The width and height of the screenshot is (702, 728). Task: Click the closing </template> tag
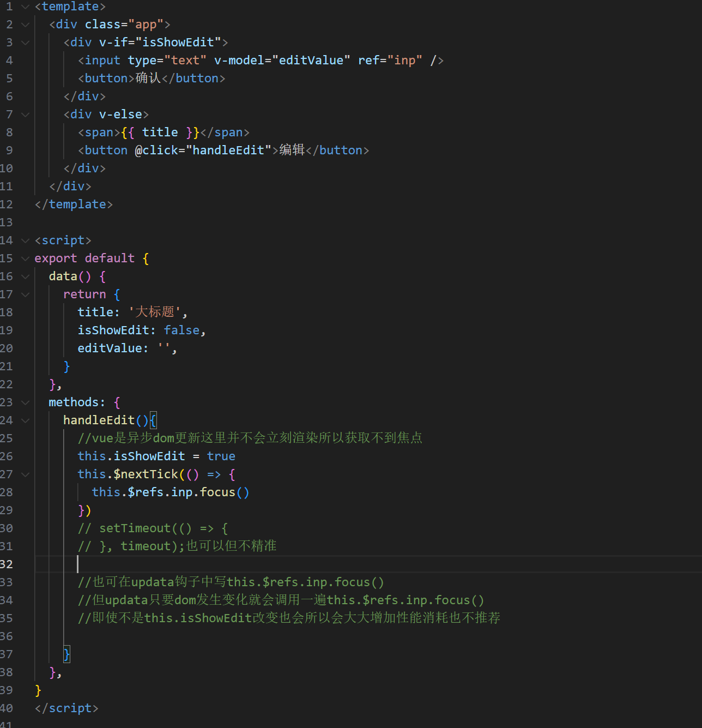[x=74, y=204]
